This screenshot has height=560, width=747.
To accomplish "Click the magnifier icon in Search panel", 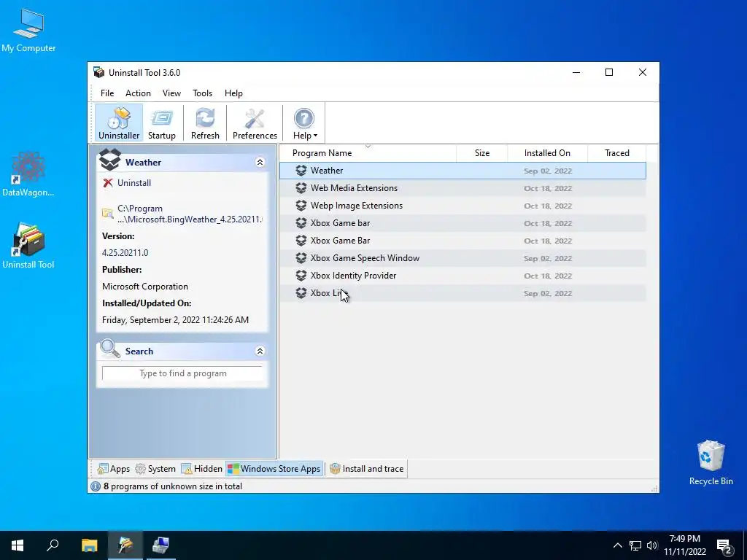I will [110, 349].
